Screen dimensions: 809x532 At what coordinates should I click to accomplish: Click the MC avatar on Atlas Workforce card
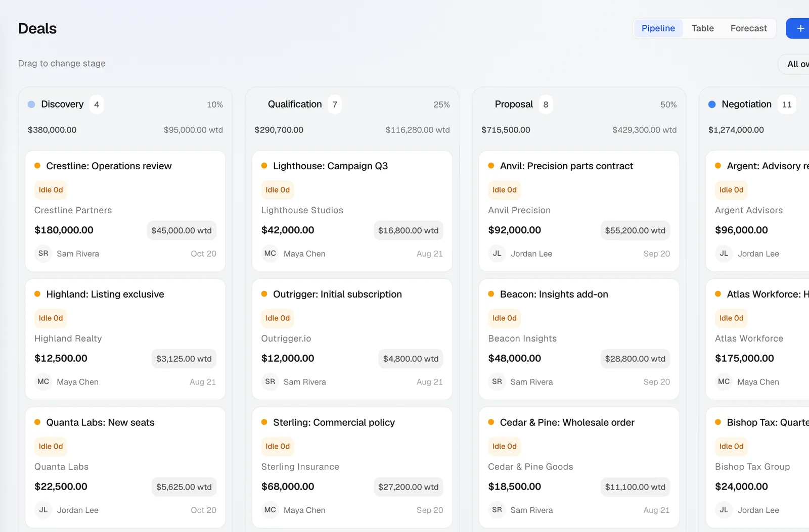pos(724,382)
